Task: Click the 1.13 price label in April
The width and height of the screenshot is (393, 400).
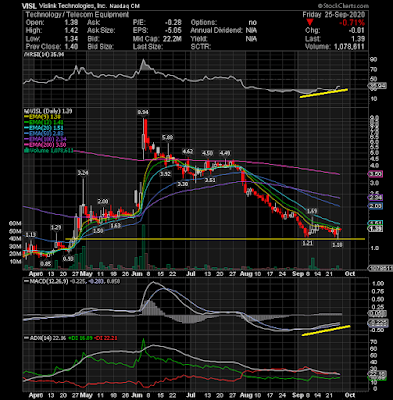Action: pyautogui.click(x=30, y=234)
